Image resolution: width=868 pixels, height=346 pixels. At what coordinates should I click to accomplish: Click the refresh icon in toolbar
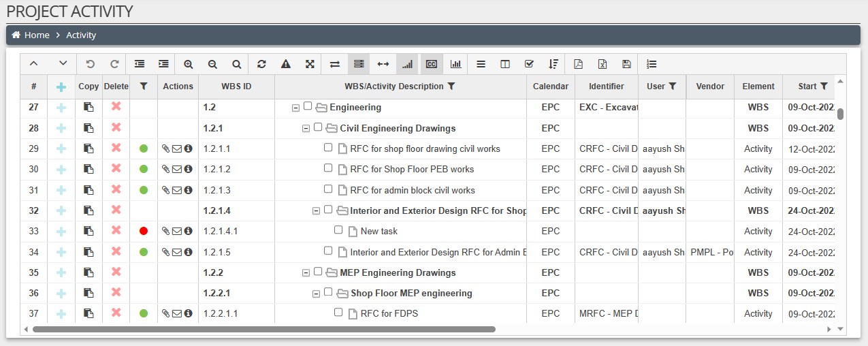(261, 64)
